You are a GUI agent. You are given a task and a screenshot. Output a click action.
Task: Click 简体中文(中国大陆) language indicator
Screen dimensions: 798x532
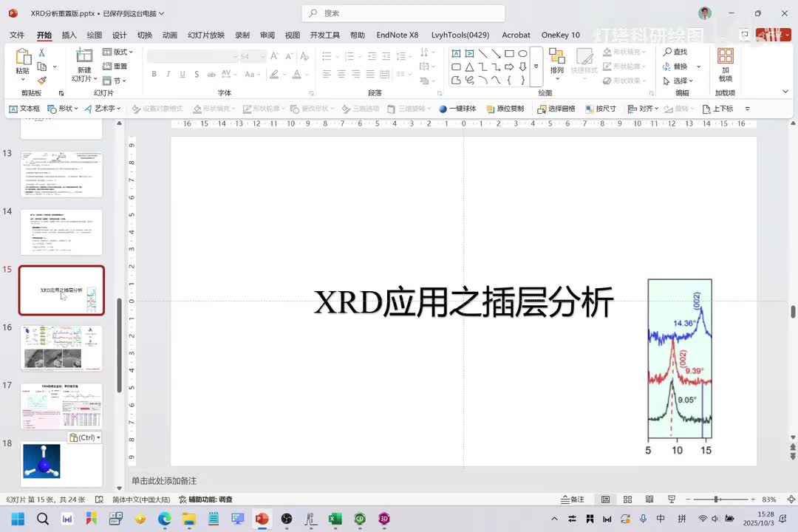141,499
